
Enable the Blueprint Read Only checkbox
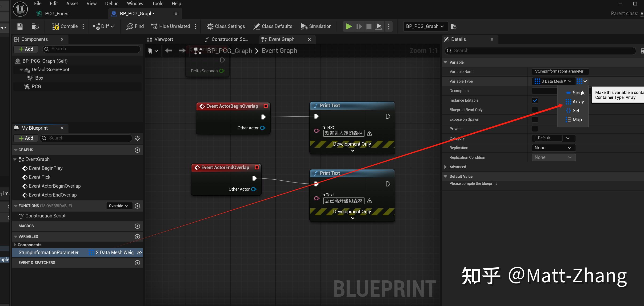pos(535,110)
